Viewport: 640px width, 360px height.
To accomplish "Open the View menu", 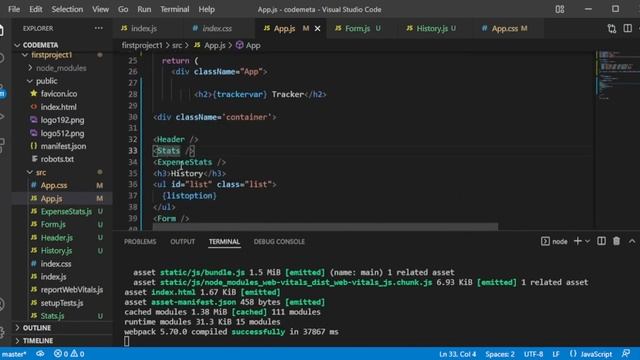I will coord(100,9).
